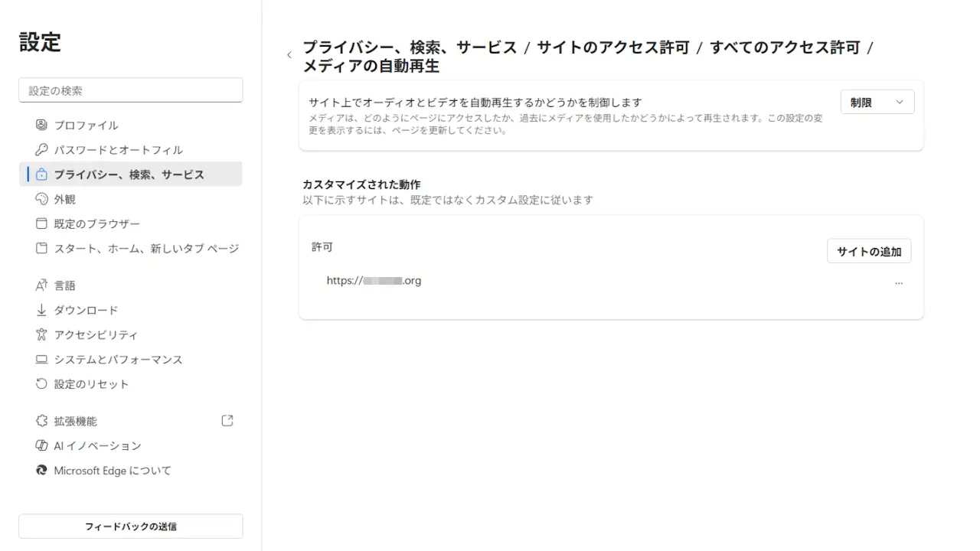Click the Microsoft Edge logo icon
980x551 pixels.
41,471
